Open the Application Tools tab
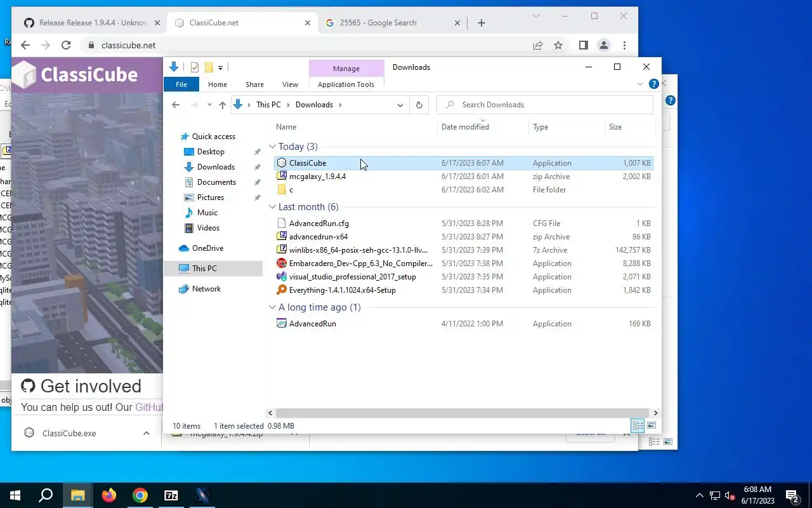 click(x=346, y=84)
